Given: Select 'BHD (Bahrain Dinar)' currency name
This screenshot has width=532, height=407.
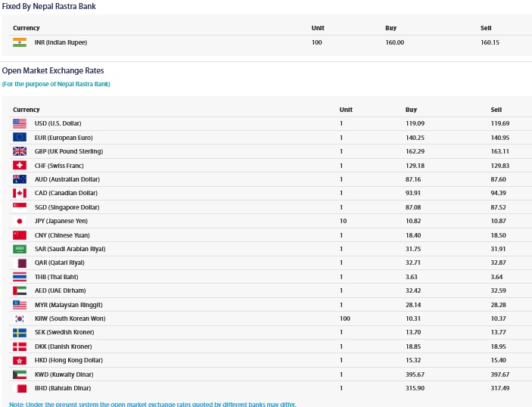Looking at the screenshot, I should [x=63, y=388].
